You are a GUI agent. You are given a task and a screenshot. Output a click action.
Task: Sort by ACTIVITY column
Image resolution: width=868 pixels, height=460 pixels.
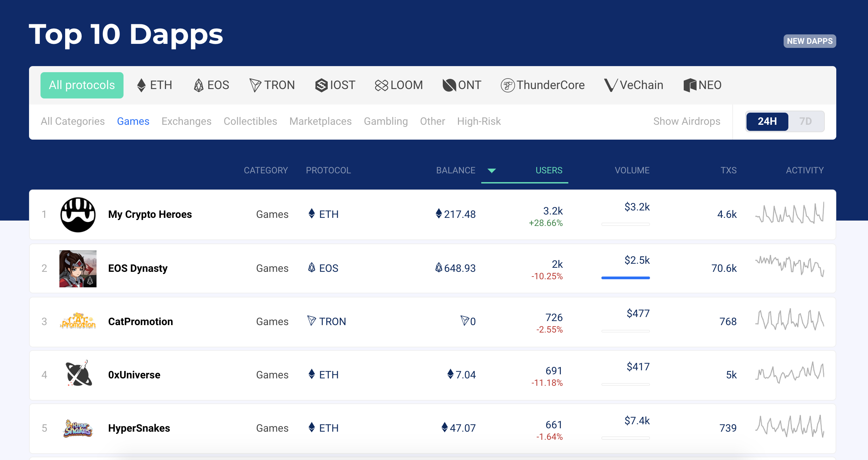tap(805, 170)
